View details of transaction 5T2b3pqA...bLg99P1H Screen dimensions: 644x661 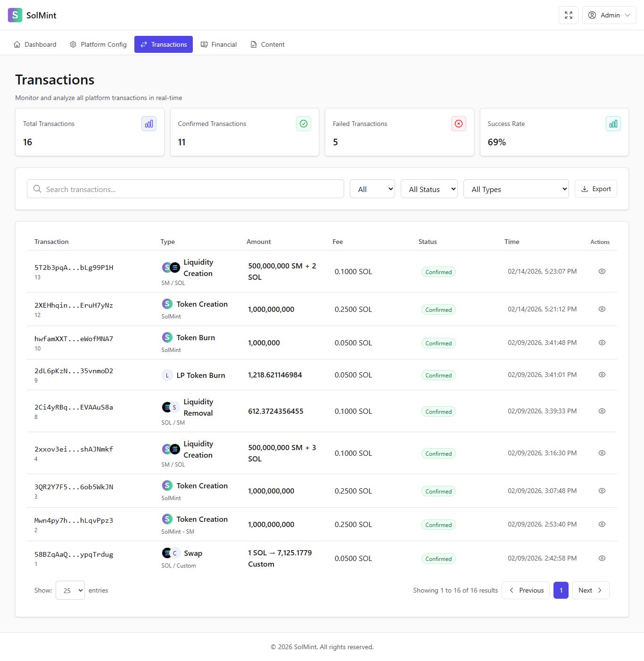(x=602, y=271)
